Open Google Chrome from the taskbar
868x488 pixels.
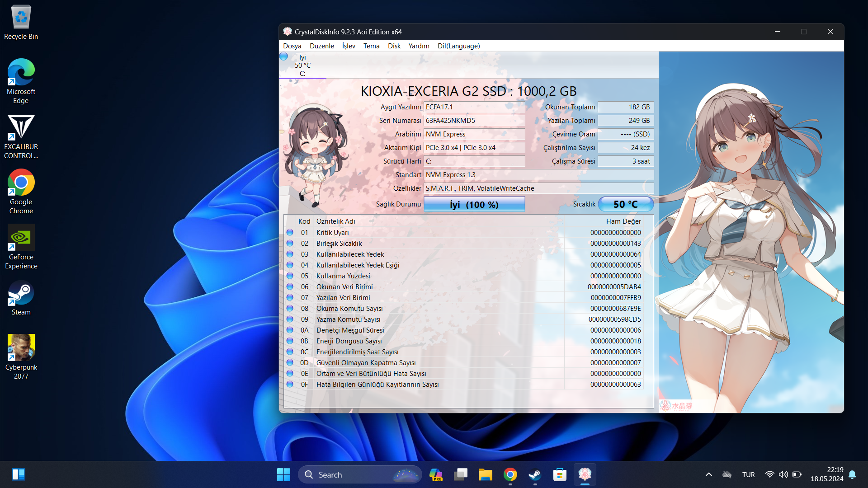(x=510, y=474)
